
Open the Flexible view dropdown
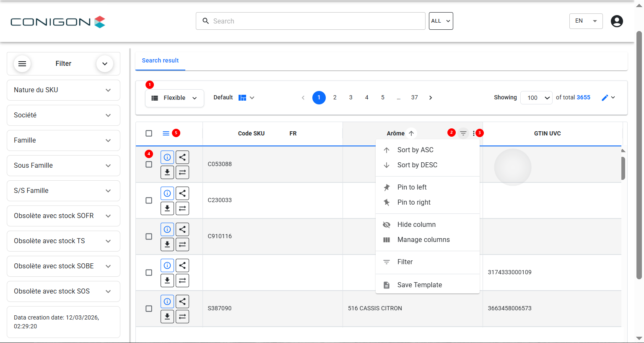coord(174,98)
